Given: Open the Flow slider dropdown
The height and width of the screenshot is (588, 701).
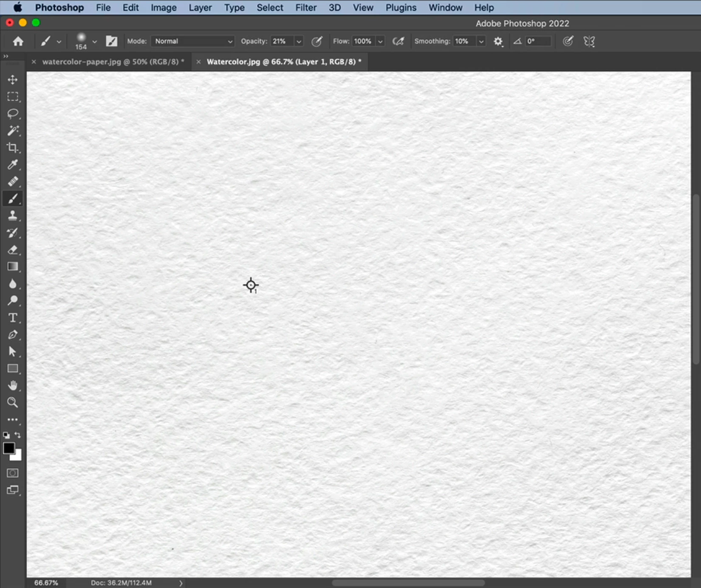Looking at the screenshot, I should (x=380, y=41).
